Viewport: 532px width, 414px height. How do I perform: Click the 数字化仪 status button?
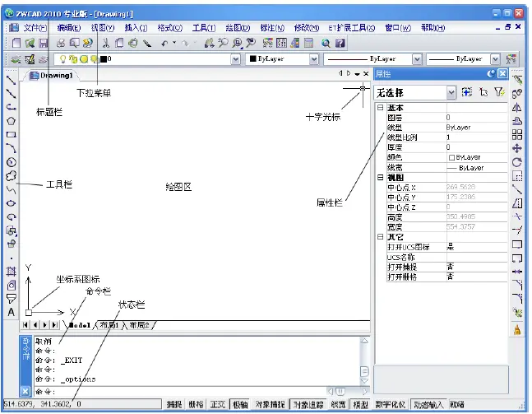[x=391, y=404]
